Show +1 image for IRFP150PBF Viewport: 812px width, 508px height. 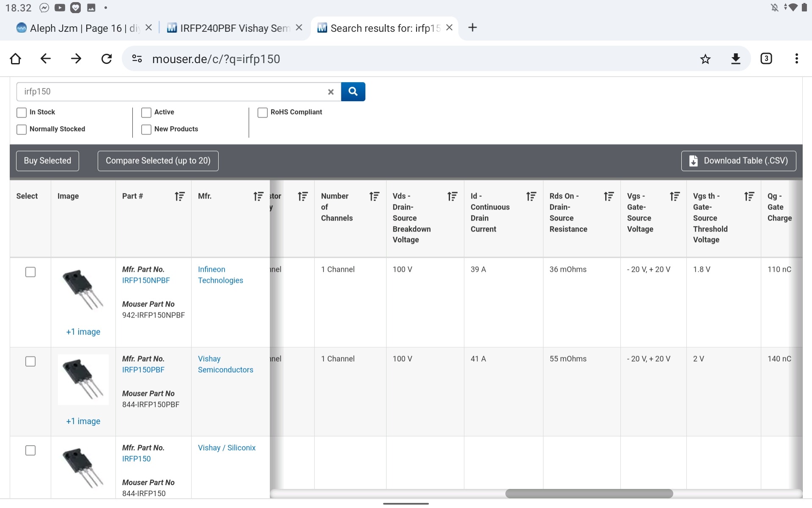(x=83, y=421)
